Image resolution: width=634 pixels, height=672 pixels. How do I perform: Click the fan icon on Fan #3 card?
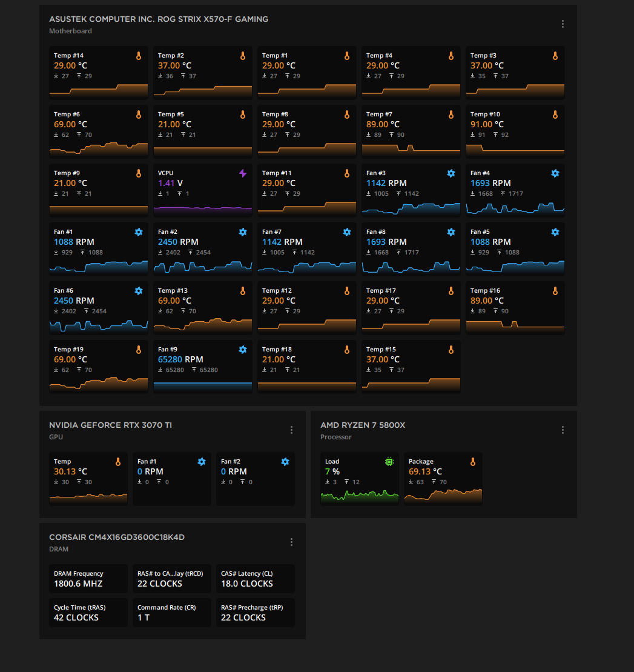pyautogui.click(x=451, y=173)
